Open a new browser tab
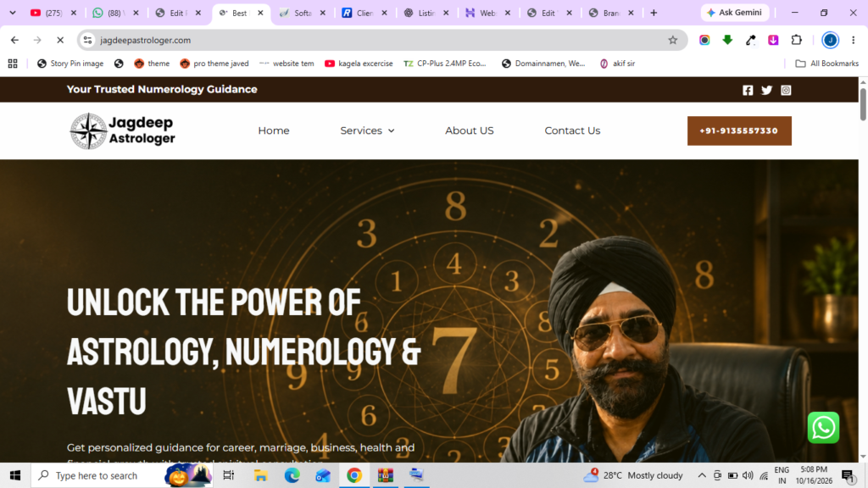The height and width of the screenshot is (488, 868). point(654,13)
